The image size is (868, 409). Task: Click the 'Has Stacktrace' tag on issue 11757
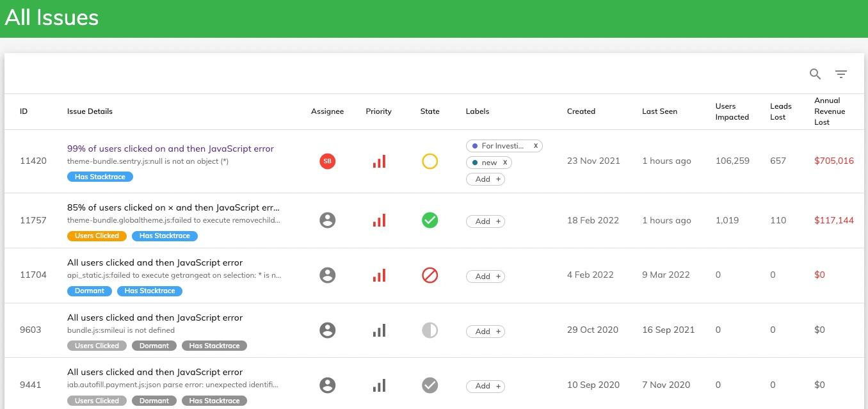point(165,236)
